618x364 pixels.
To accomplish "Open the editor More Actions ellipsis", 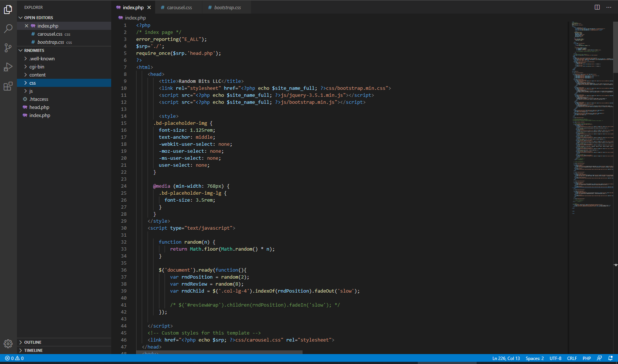I will tap(609, 7).
